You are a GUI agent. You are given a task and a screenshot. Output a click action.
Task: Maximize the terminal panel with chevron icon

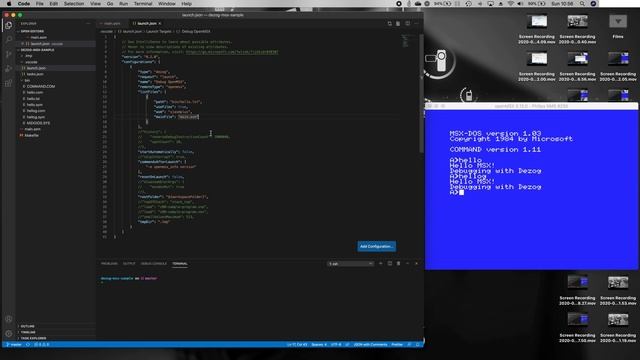(x=407, y=264)
